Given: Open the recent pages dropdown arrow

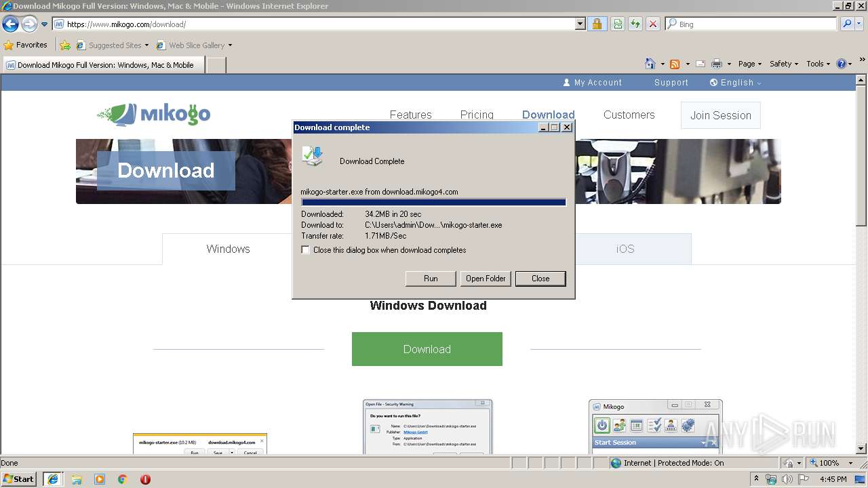Looking at the screenshot, I should (45, 24).
